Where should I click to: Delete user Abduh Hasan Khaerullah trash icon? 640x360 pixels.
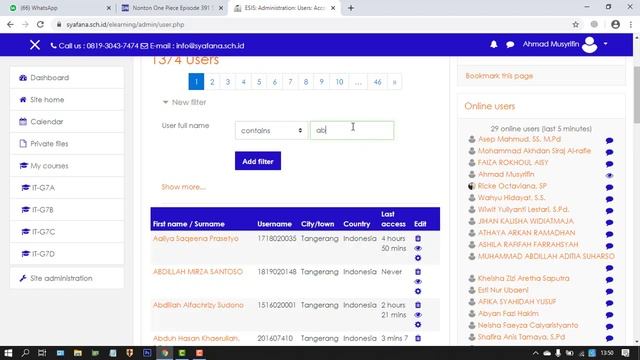[x=418, y=338]
